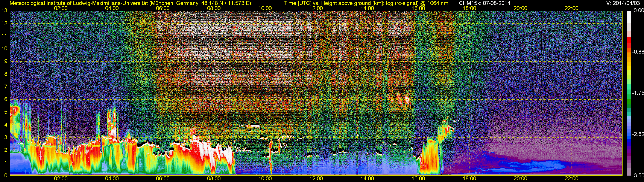
Task: Click the -0.88 value on the color scale
Action: click(x=638, y=52)
